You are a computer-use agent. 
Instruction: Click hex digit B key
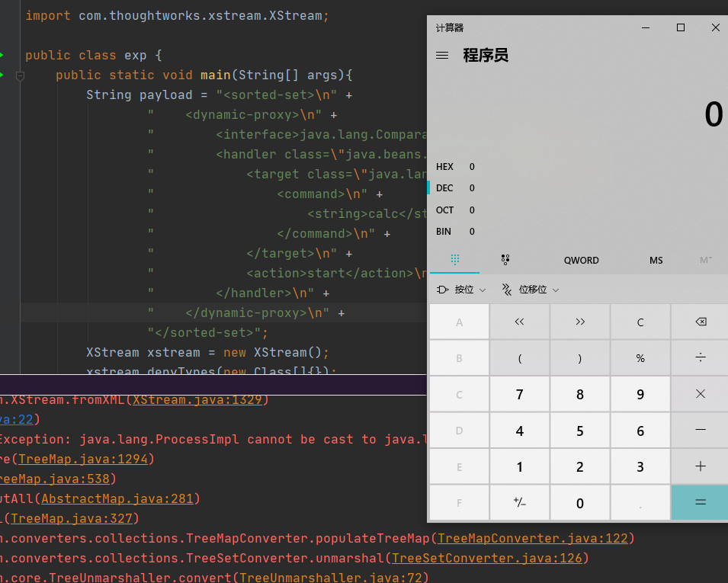click(459, 358)
